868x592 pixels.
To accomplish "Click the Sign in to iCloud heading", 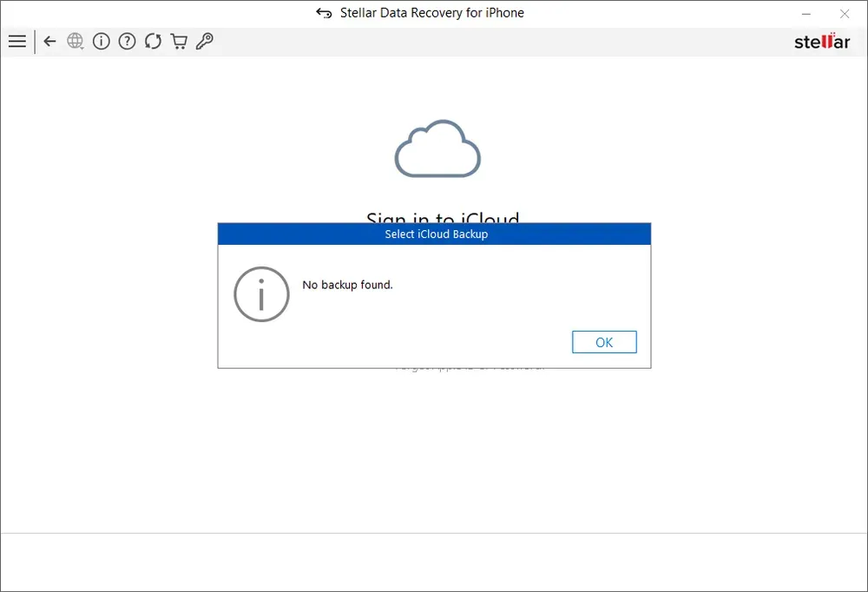I will click(444, 220).
